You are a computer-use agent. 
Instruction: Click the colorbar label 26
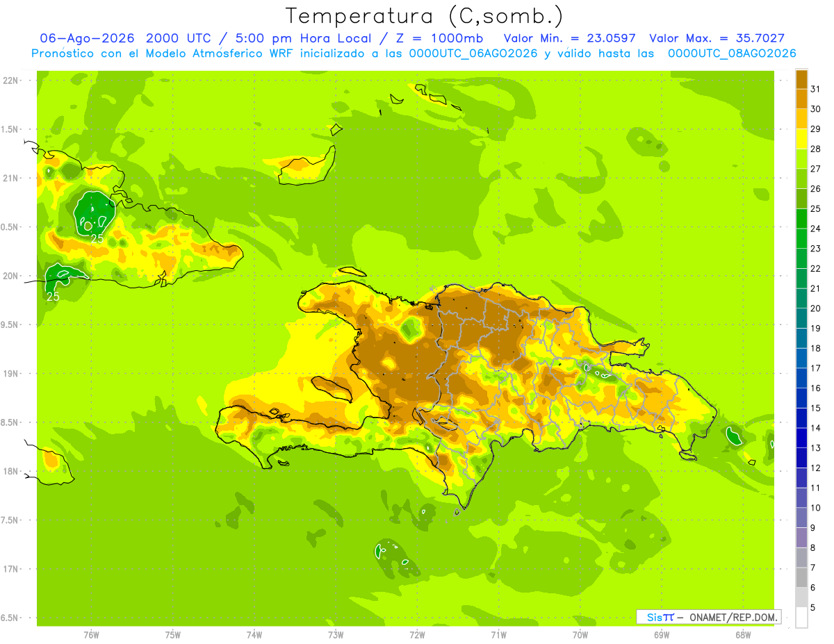[x=817, y=188]
